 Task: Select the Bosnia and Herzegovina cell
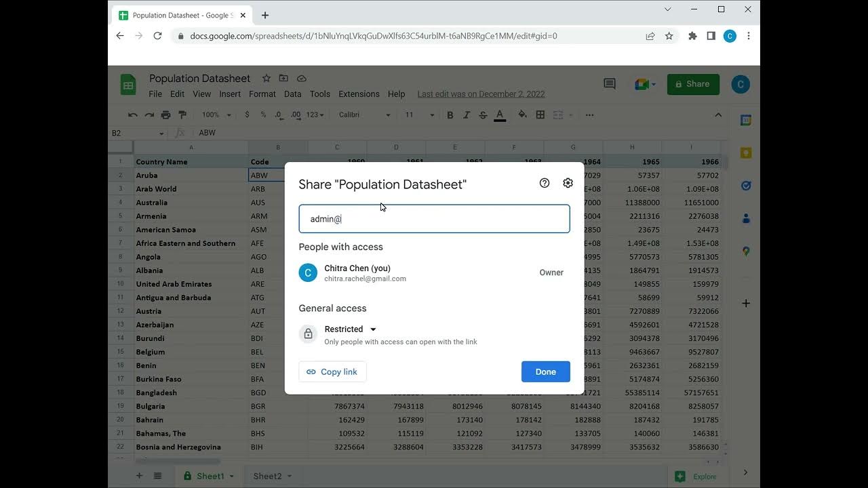(x=191, y=447)
